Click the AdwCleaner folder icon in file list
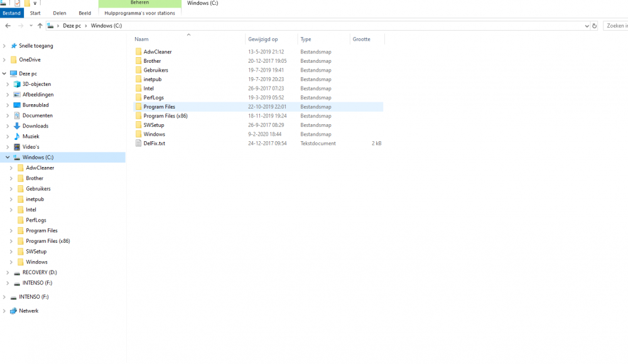 (138, 51)
